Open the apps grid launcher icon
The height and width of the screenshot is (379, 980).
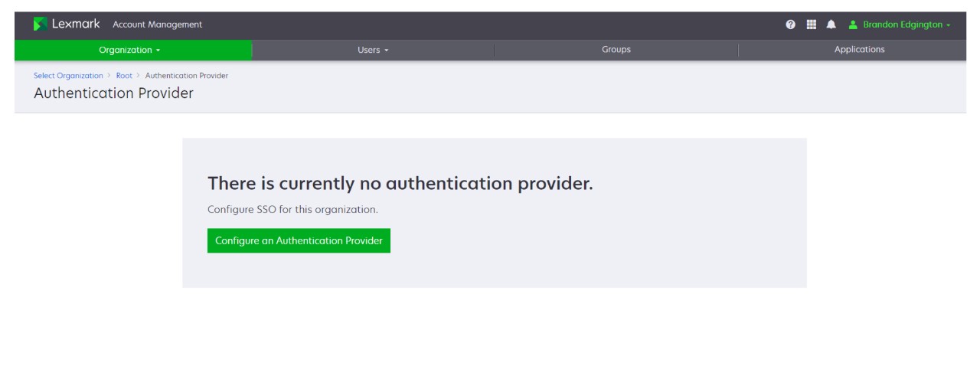pyautogui.click(x=811, y=25)
